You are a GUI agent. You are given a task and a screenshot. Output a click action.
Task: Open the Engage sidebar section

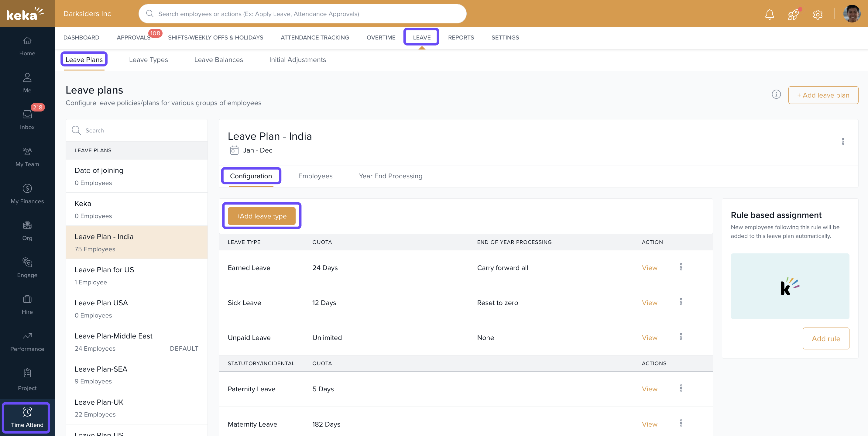pos(27,268)
